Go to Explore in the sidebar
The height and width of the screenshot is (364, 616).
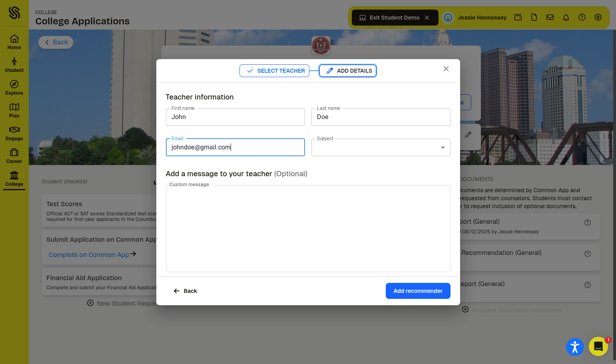pyautogui.click(x=14, y=88)
